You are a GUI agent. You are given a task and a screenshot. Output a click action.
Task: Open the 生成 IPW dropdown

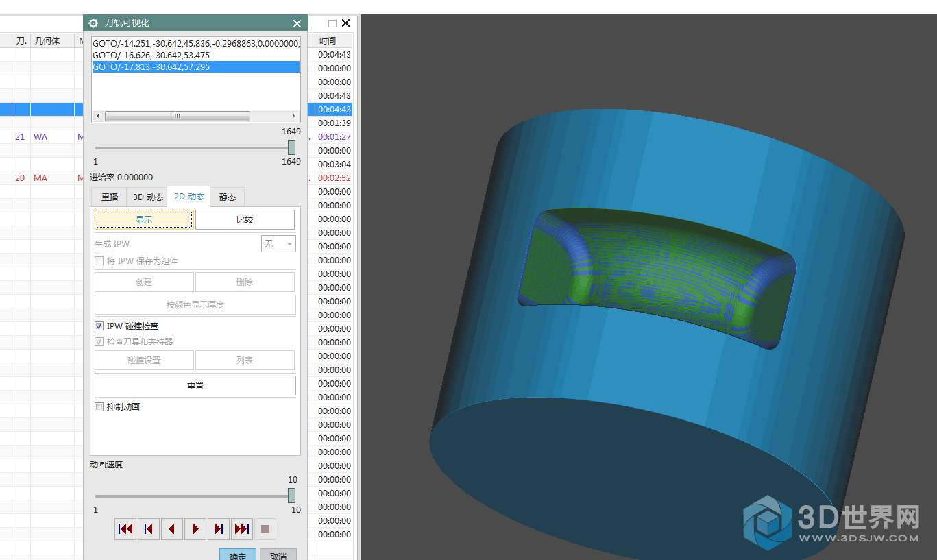pyautogui.click(x=278, y=243)
